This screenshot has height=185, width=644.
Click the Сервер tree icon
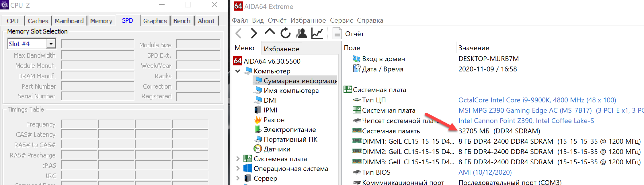[248, 178]
